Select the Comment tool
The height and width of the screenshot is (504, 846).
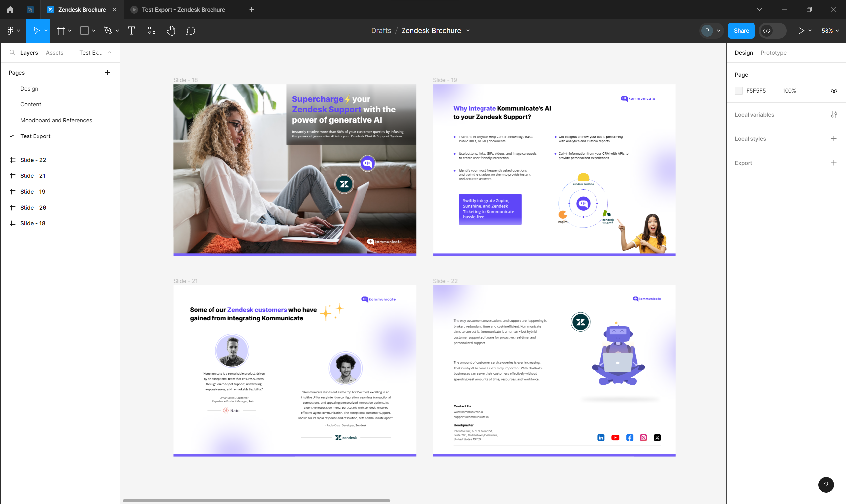tap(190, 30)
